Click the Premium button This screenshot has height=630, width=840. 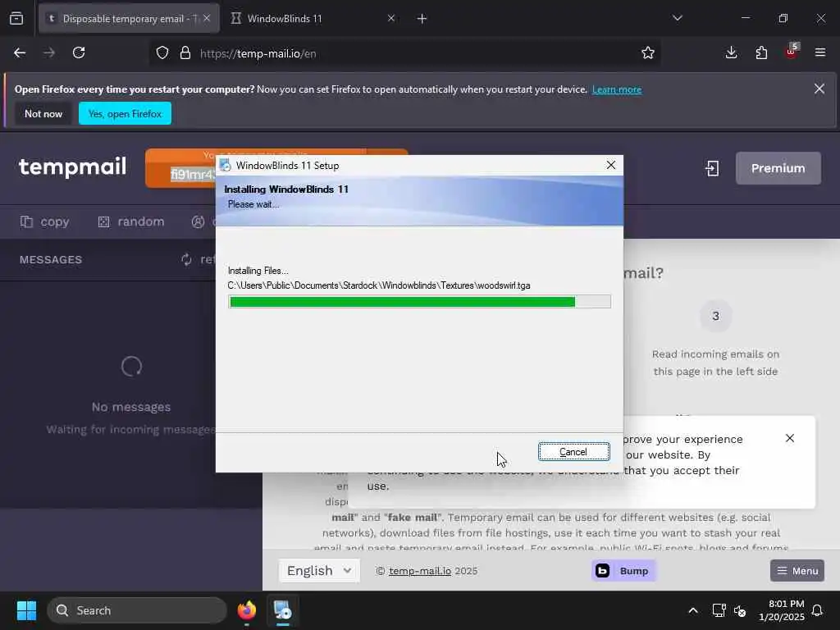778,168
